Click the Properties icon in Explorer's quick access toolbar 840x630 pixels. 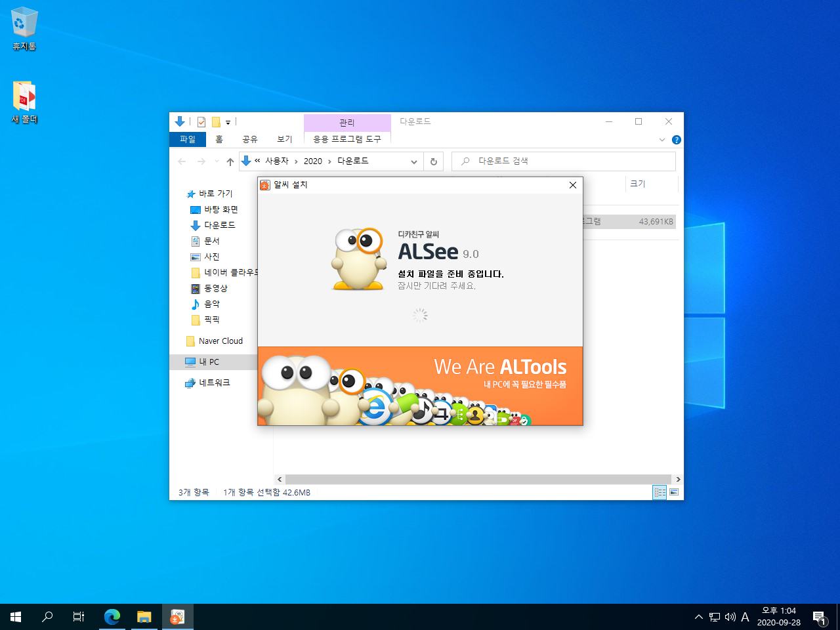[x=201, y=122]
